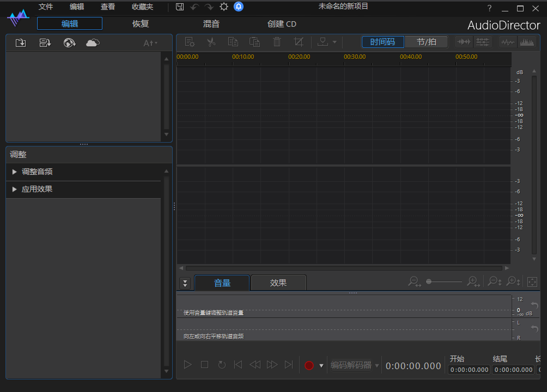547x392 pixels.
Task: Switch to the 混音 room tab
Action: tap(211, 24)
